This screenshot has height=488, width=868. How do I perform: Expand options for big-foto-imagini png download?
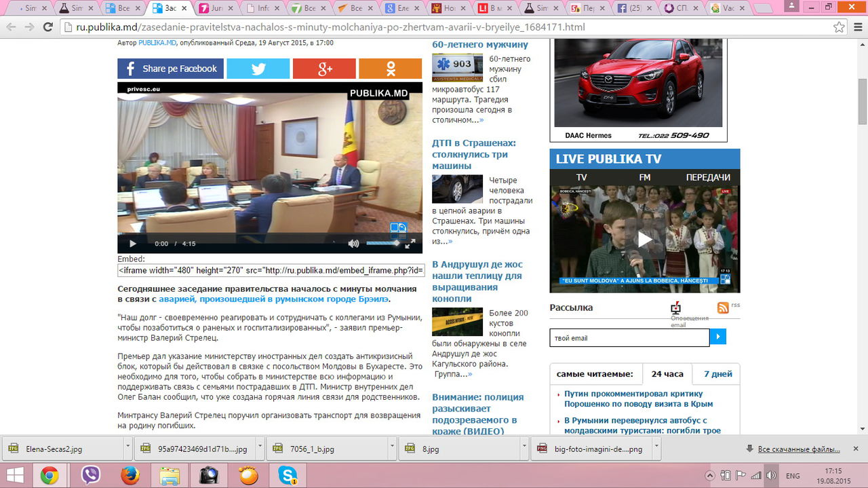click(x=656, y=449)
